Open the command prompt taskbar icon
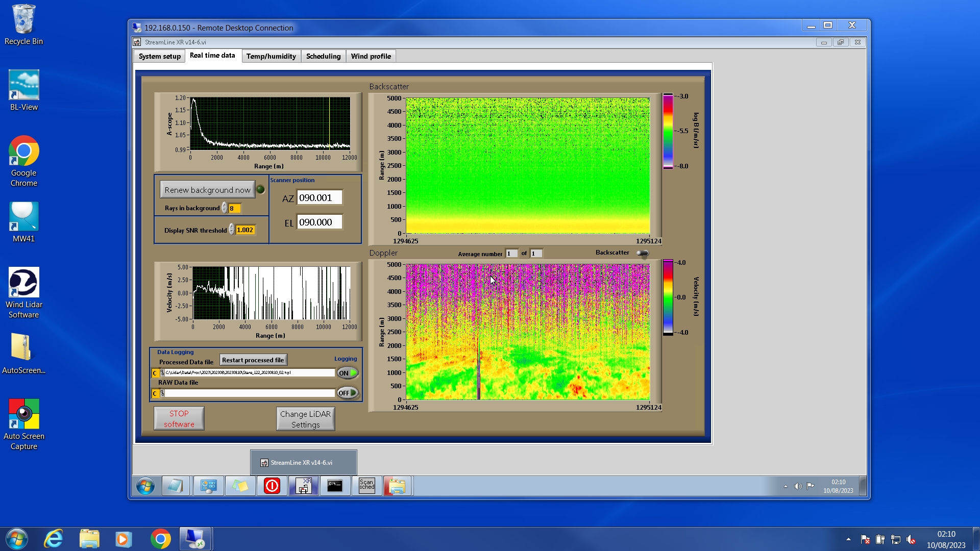980x551 pixels. click(335, 485)
